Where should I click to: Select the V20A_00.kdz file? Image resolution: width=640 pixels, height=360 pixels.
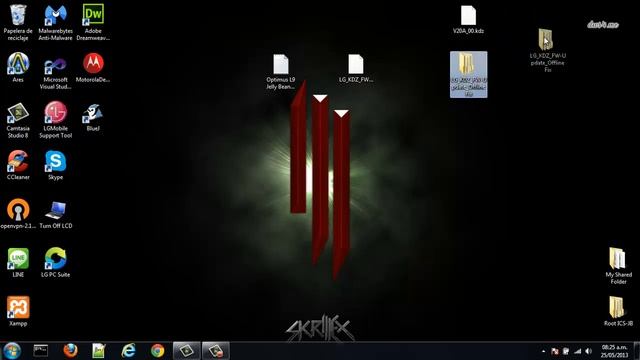pyautogui.click(x=469, y=19)
